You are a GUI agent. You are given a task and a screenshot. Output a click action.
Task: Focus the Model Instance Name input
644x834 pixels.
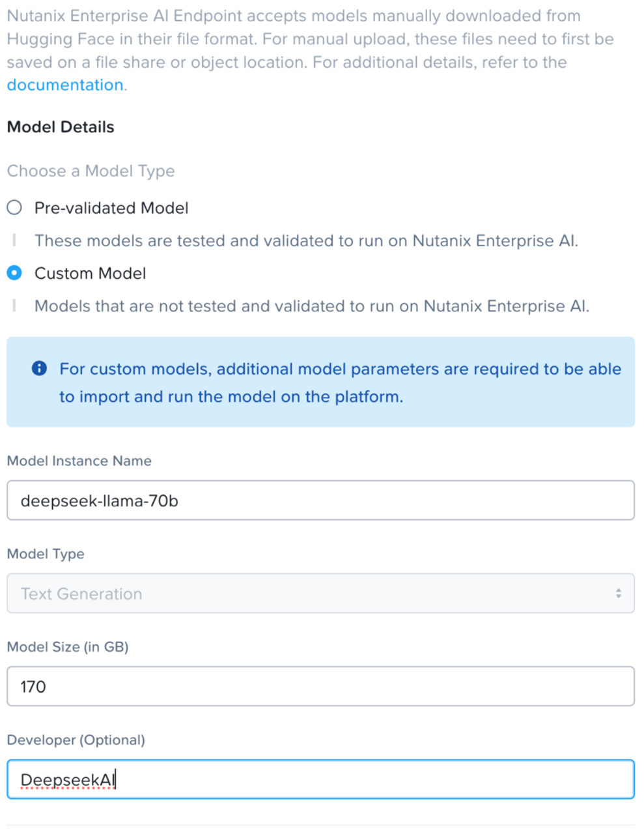click(x=320, y=500)
